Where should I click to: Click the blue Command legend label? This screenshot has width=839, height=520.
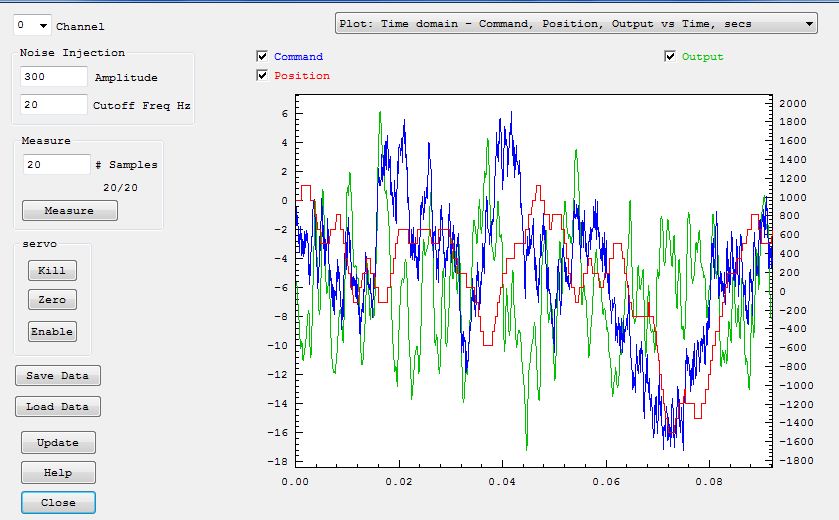click(x=298, y=57)
